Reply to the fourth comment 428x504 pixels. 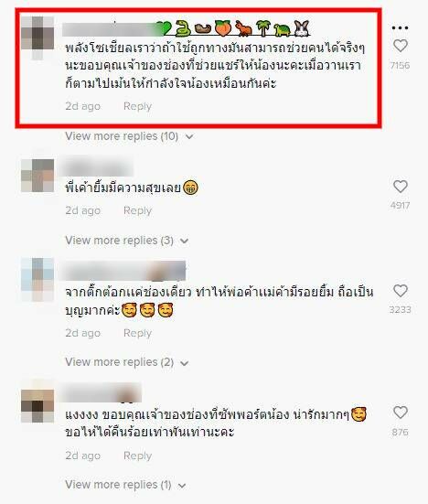(x=137, y=456)
